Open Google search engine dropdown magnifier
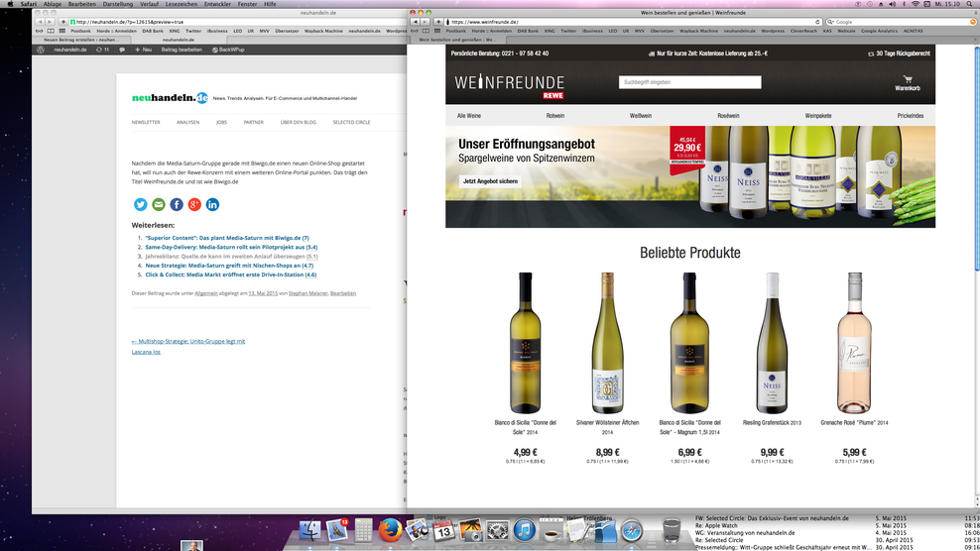The width and height of the screenshot is (980, 551). (x=831, y=22)
